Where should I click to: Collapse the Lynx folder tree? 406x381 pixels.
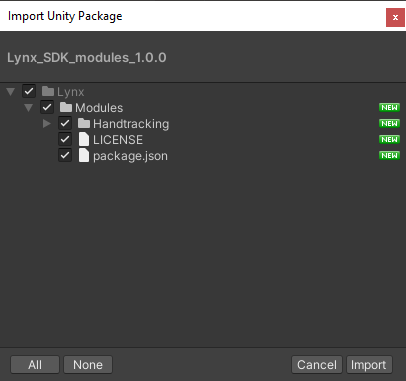[x=11, y=91]
